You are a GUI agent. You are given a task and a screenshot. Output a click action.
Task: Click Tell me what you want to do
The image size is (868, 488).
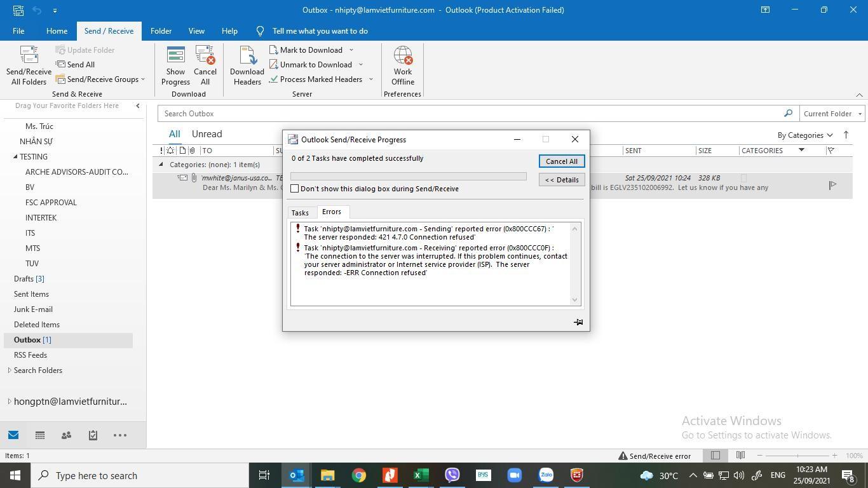320,30
